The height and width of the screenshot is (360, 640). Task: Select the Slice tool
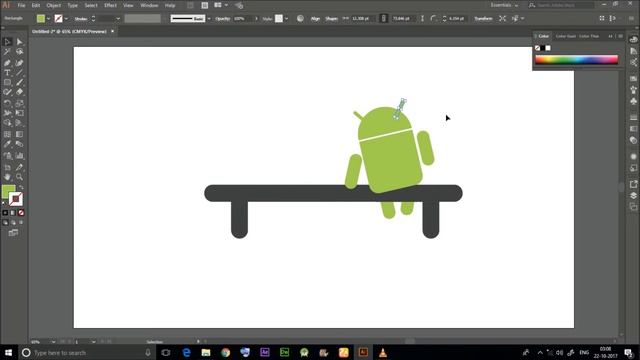[20, 167]
